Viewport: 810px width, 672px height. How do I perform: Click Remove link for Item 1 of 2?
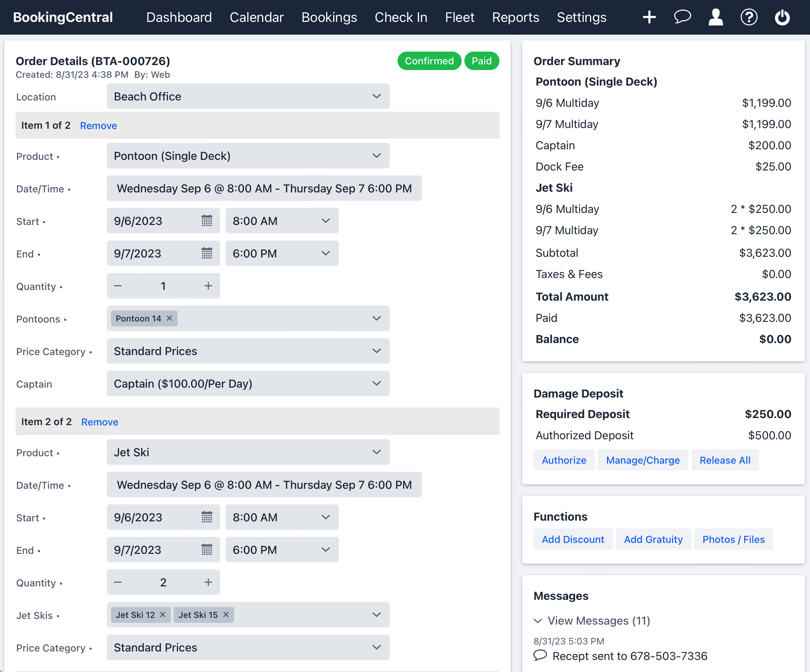[x=98, y=126]
